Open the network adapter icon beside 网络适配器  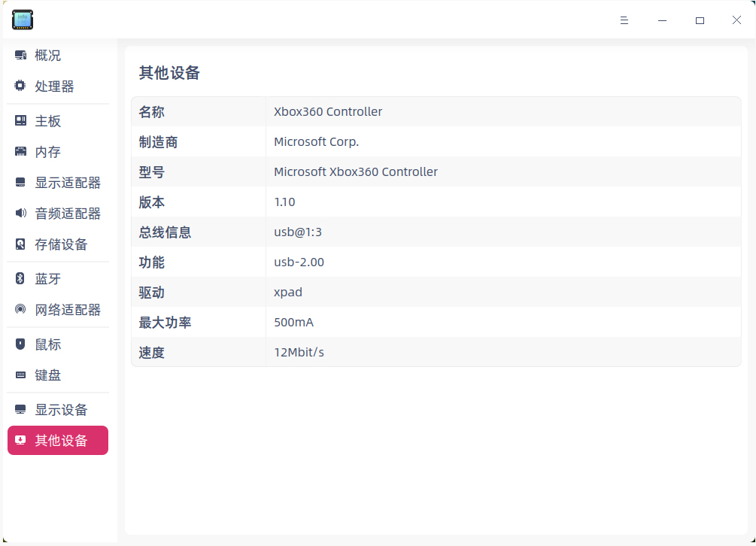pyautogui.click(x=20, y=309)
